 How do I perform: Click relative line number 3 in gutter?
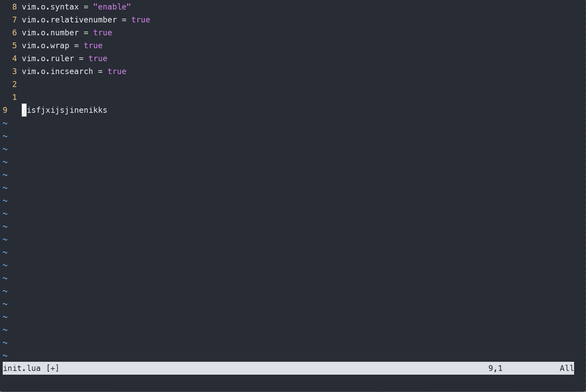pyautogui.click(x=15, y=71)
